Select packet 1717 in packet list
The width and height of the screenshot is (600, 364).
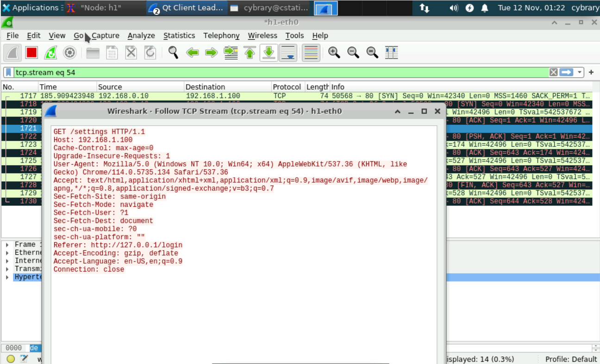point(296,96)
